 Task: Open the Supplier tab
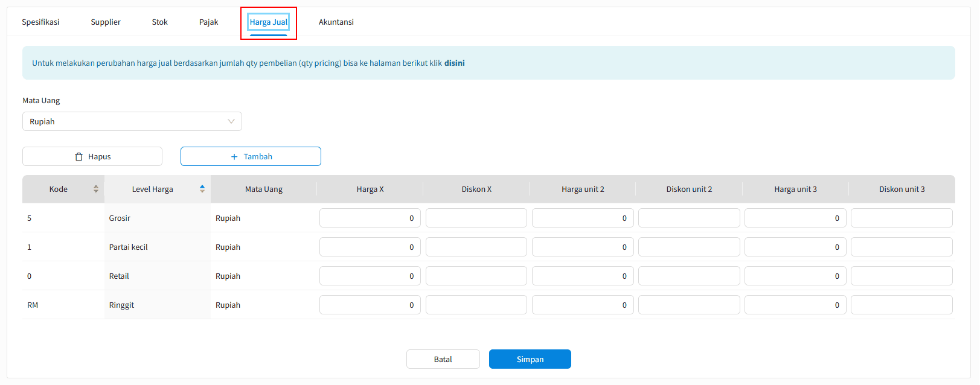(x=106, y=22)
